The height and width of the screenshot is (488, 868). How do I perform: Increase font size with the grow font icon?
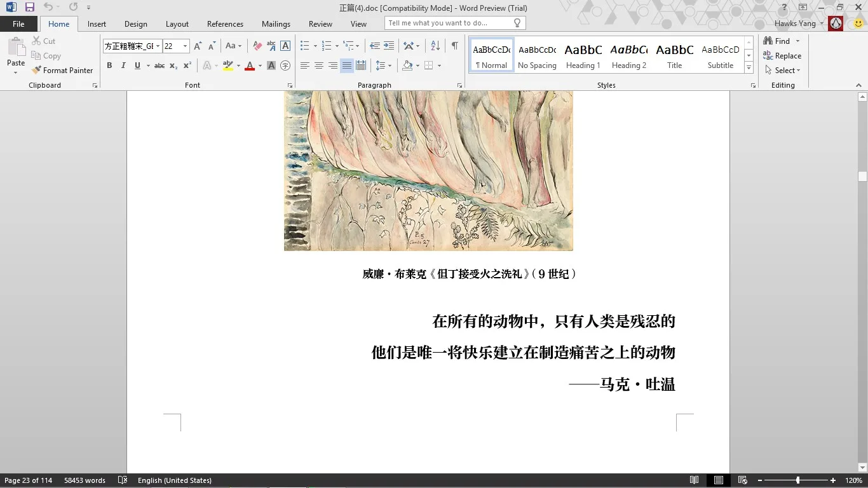click(198, 46)
